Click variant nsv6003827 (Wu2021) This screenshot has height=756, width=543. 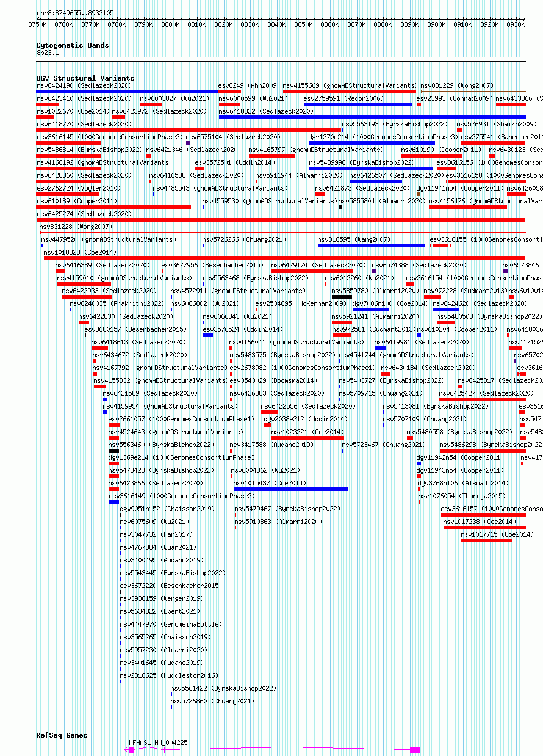tap(174, 98)
